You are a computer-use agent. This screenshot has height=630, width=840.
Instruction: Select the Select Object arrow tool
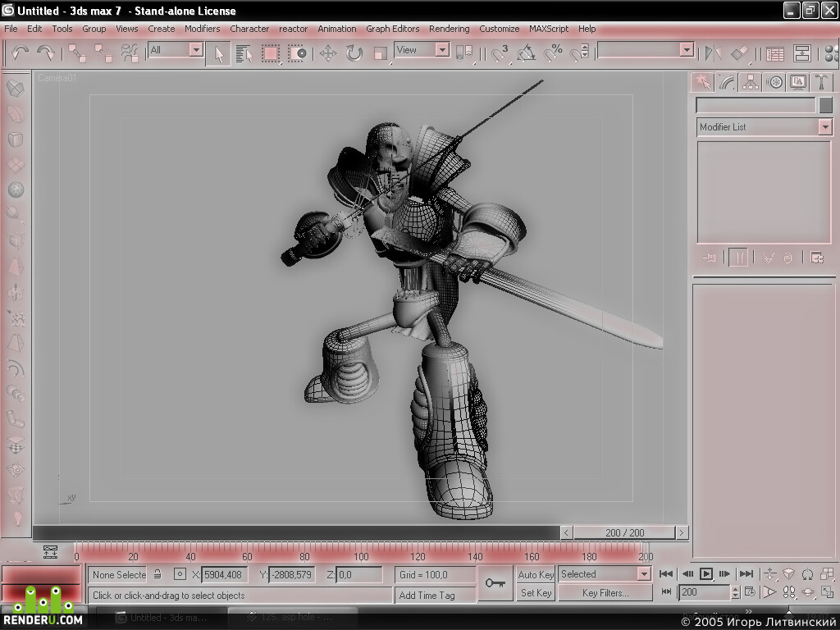pyautogui.click(x=218, y=53)
